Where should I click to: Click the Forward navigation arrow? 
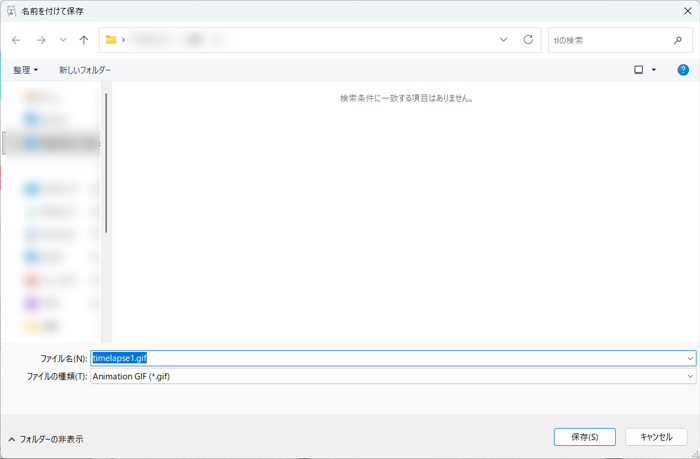[x=40, y=40]
